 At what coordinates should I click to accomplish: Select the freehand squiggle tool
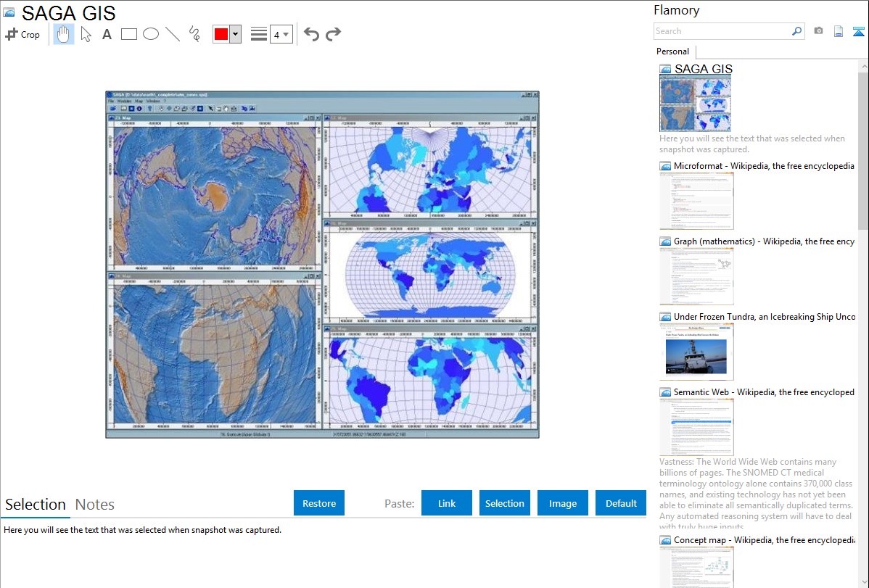(194, 34)
